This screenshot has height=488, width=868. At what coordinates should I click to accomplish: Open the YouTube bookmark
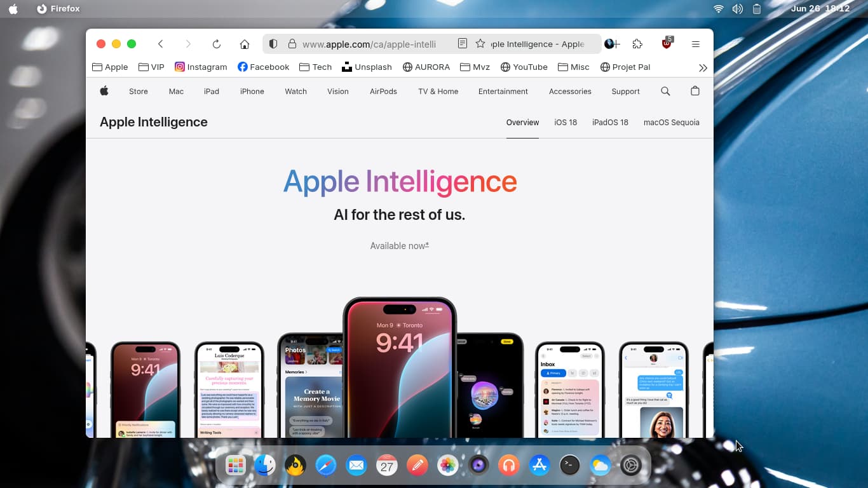524,67
